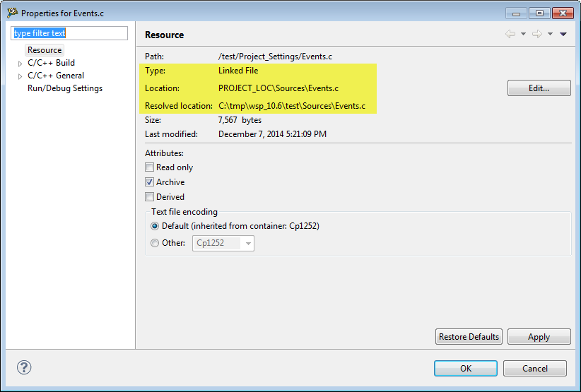Screen dimensions: 581x392
Task: Toggle the Derived checkbox
Action: pos(149,197)
